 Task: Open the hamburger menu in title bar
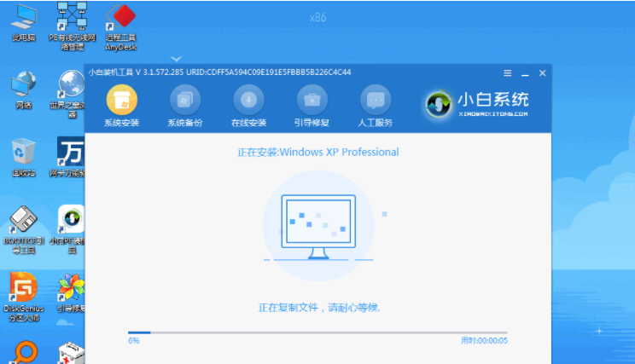pyautogui.click(x=508, y=73)
